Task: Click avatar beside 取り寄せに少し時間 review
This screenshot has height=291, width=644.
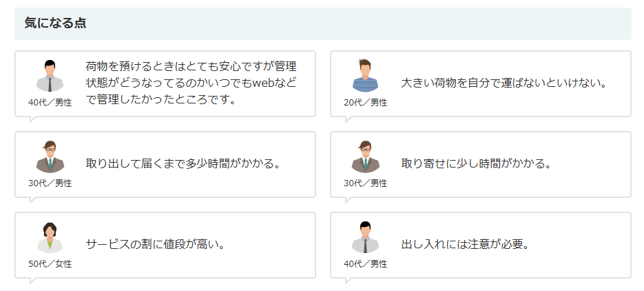Action: coord(365,157)
